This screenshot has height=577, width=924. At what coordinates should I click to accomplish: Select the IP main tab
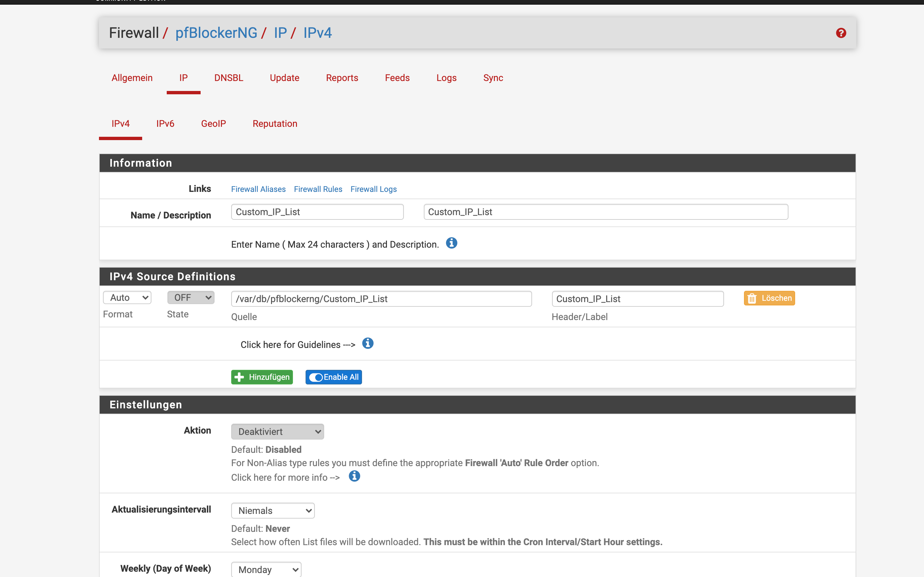[x=184, y=78]
